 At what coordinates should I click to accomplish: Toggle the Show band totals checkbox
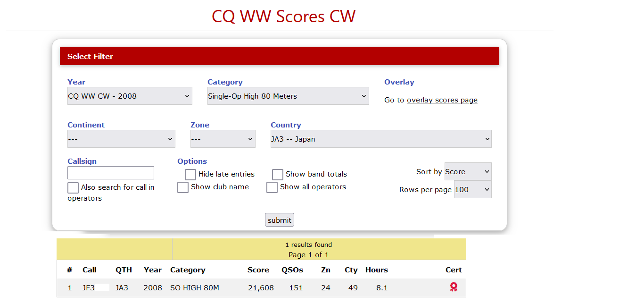click(x=277, y=174)
